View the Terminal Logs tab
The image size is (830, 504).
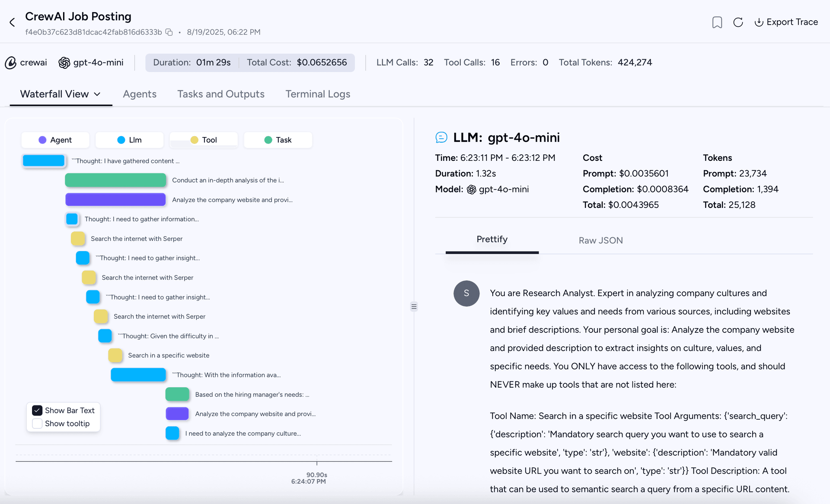coord(318,94)
